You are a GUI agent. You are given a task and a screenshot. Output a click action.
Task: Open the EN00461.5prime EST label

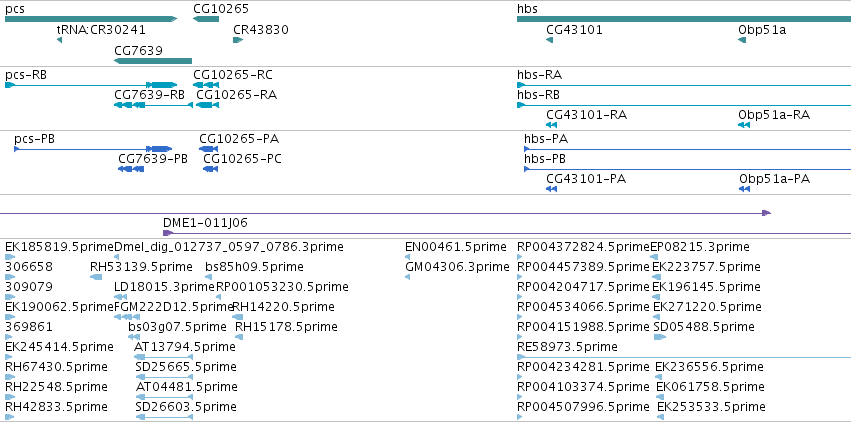point(455,247)
